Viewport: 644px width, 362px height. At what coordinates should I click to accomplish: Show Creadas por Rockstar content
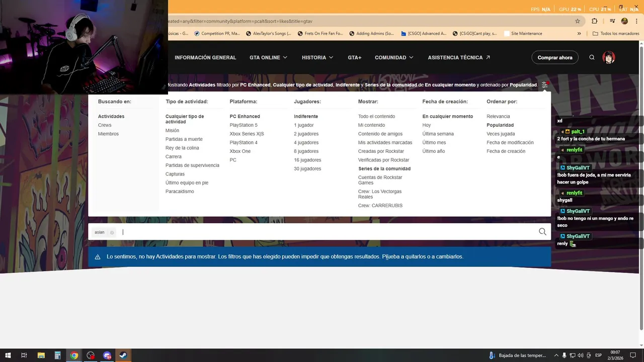[381, 151]
